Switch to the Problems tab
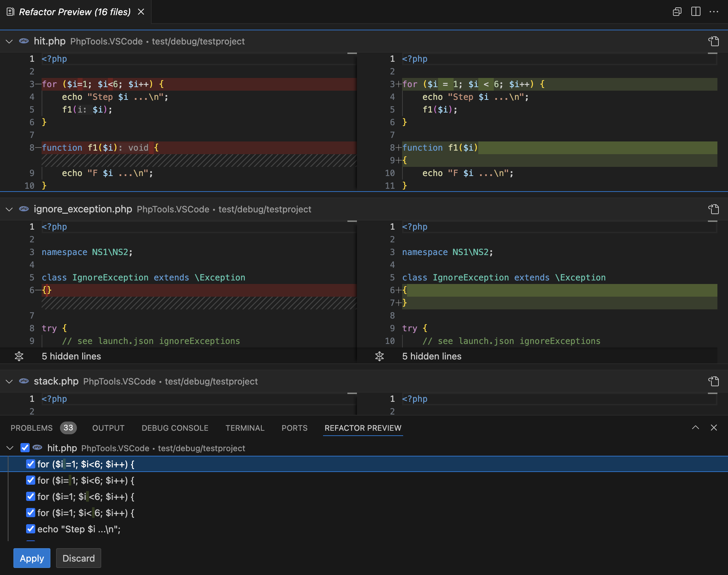The height and width of the screenshot is (575, 728). 32,428
